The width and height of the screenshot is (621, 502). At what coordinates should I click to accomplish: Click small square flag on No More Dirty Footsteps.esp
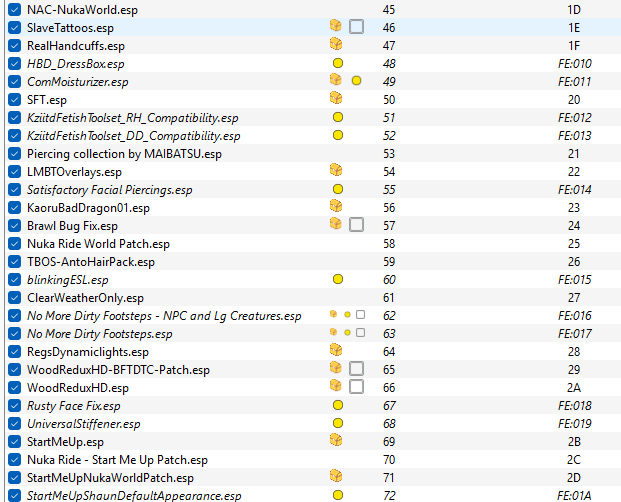click(x=360, y=333)
